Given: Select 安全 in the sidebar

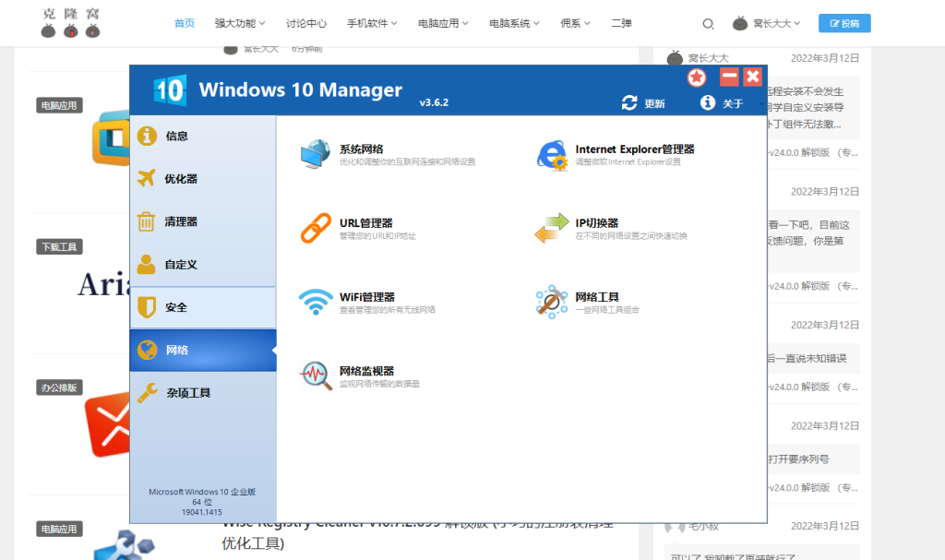Looking at the screenshot, I should [x=203, y=307].
